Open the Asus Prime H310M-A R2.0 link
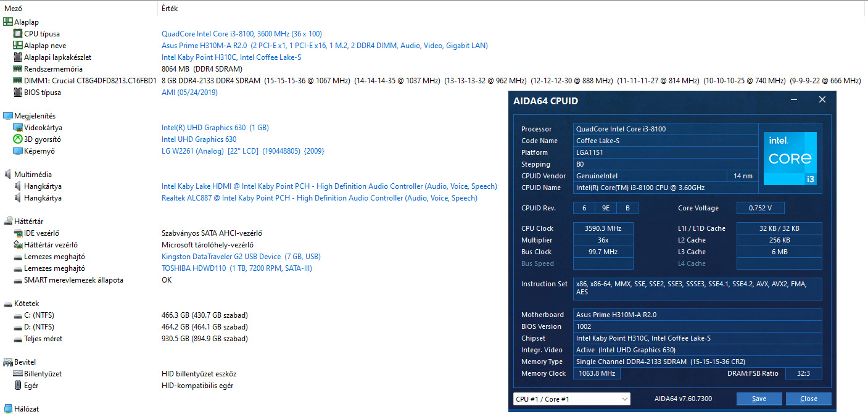Image resolution: width=868 pixels, height=414 pixels. point(324,46)
